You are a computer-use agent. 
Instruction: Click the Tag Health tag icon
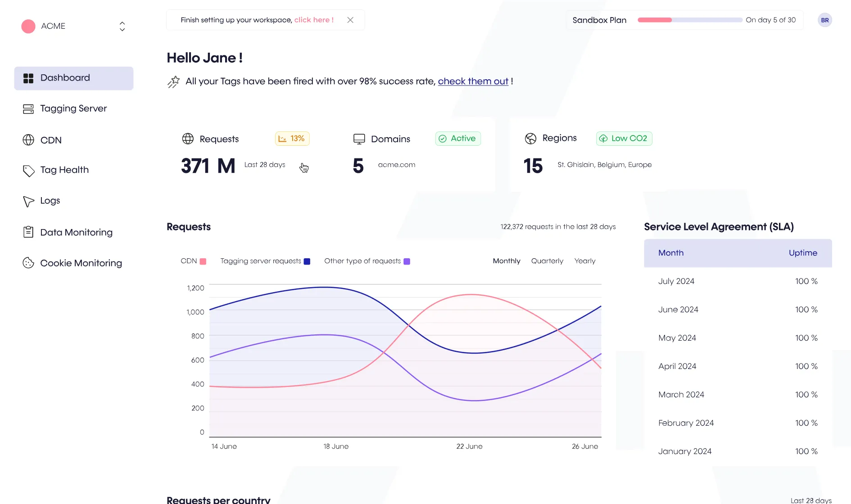tap(28, 171)
